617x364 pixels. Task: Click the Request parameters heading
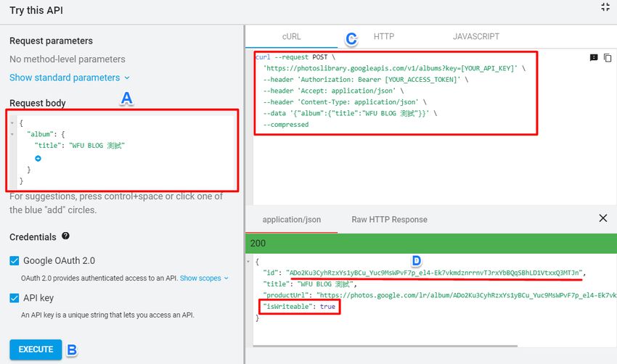51,41
